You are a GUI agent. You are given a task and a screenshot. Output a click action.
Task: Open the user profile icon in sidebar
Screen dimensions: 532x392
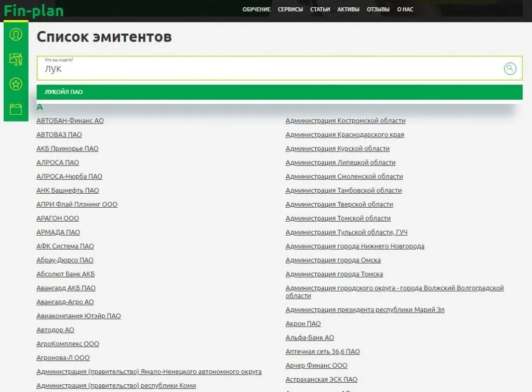point(16,35)
